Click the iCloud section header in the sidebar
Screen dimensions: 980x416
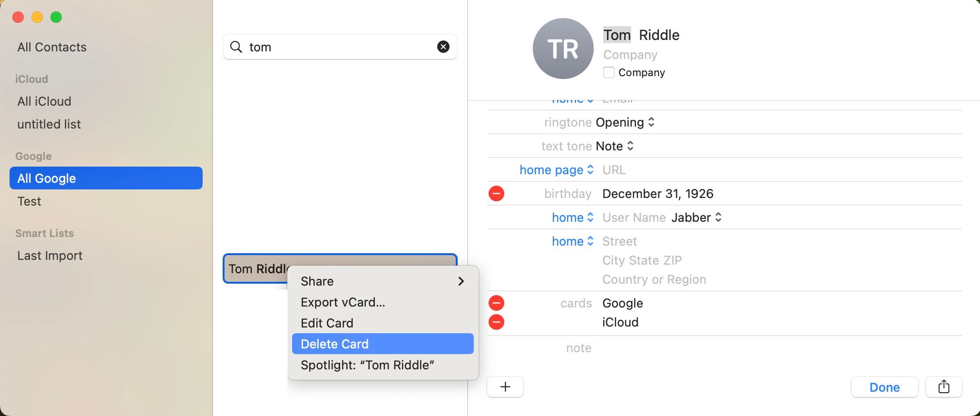click(x=31, y=79)
